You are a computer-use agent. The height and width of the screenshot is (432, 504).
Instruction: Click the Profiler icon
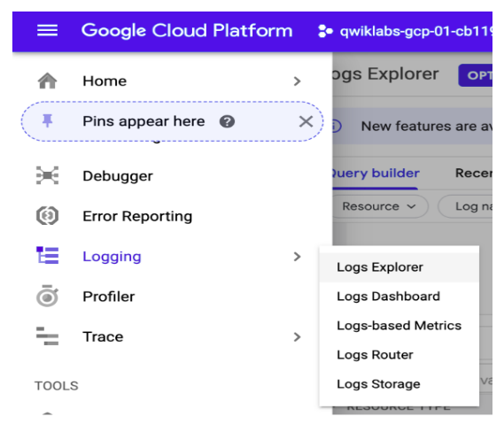[x=47, y=296]
